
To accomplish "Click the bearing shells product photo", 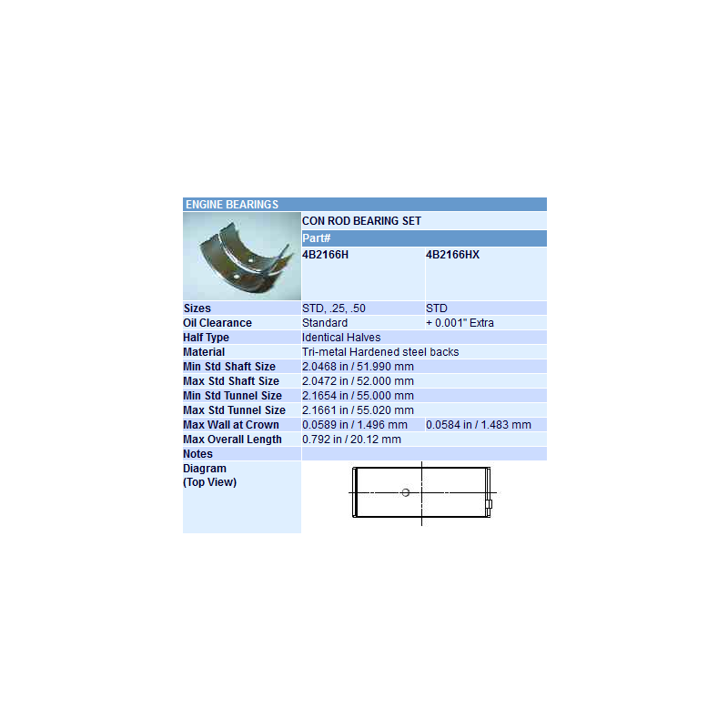I will [x=241, y=256].
